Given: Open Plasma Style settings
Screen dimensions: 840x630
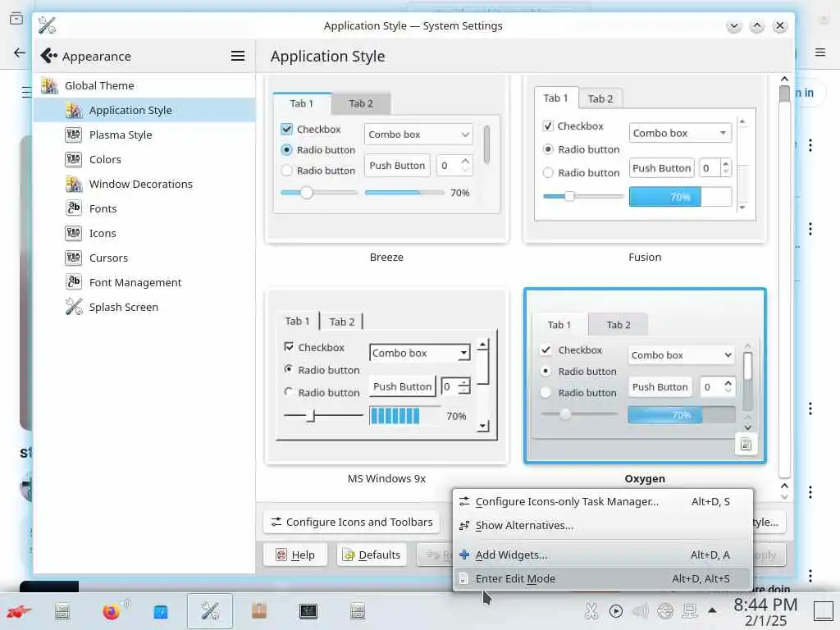Looking at the screenshot, I should (144, 135).
